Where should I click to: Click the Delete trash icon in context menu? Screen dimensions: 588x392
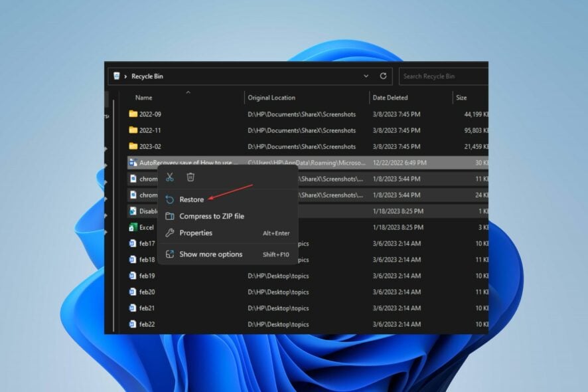pos(190,177)
